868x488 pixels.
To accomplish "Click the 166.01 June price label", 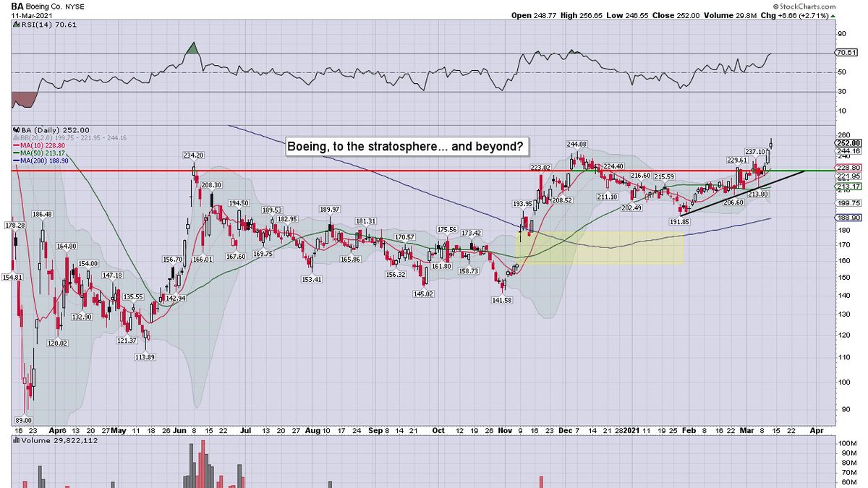I will coord(203,259).
